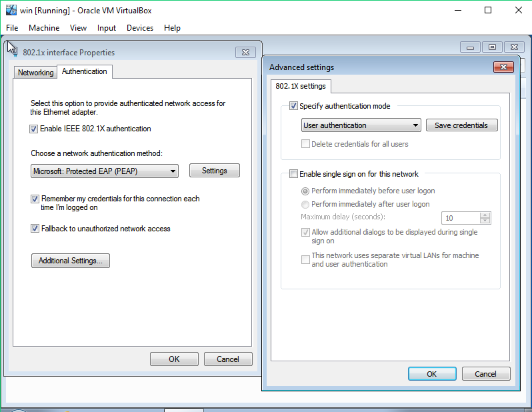Toggle Specify authentication mode checkbox
The height and width of the screenshot is (412, 532).
click(293, 106)
